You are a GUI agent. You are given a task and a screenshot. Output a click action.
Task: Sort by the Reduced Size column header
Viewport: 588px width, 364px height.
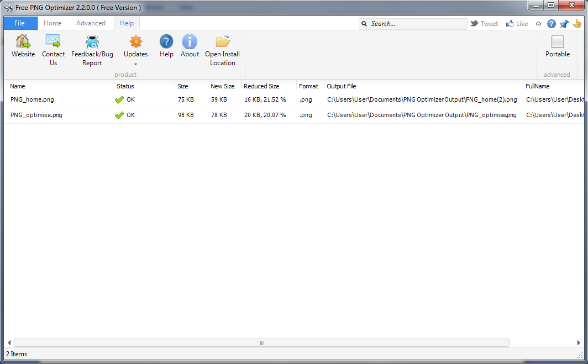pos(269,86)
